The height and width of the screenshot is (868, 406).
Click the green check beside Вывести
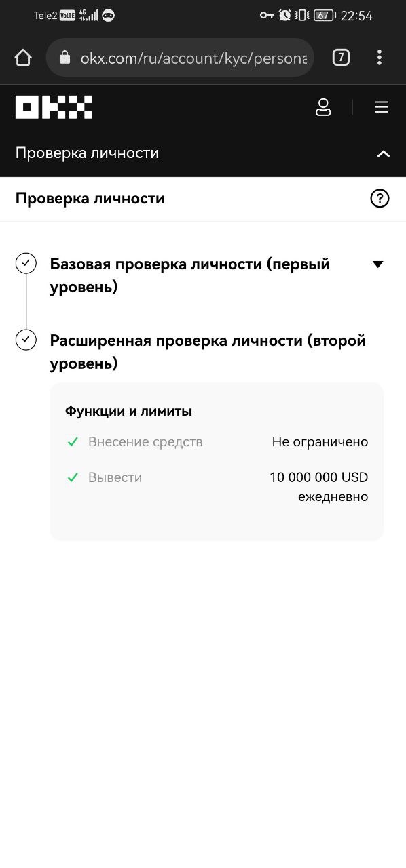click(73, 477)
